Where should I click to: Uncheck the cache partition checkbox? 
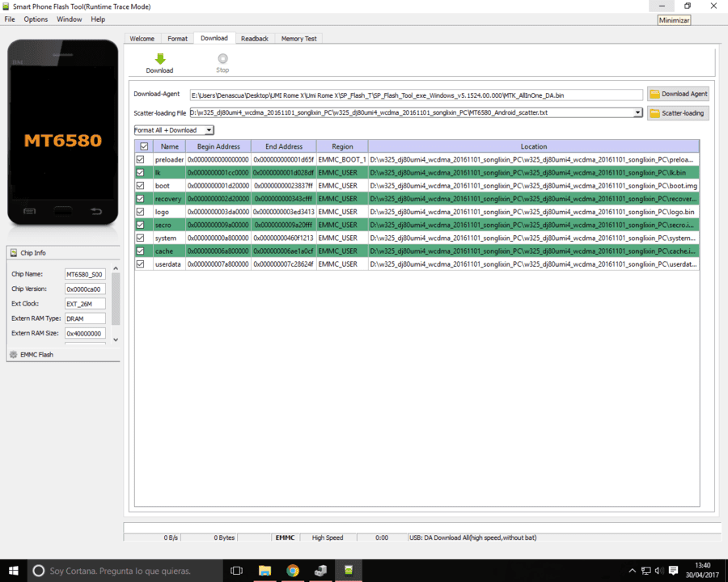click(x=140, y=251)
